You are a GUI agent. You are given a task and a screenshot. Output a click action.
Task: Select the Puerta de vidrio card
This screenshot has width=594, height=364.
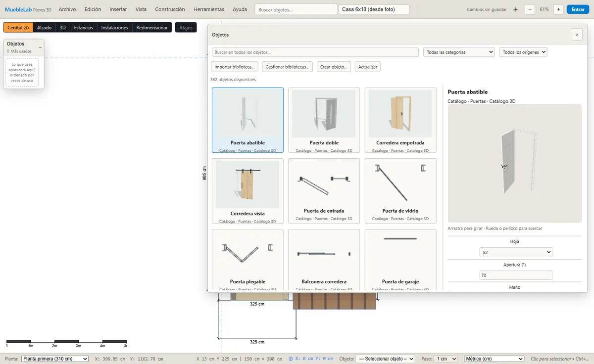click(x=400, y=191)
